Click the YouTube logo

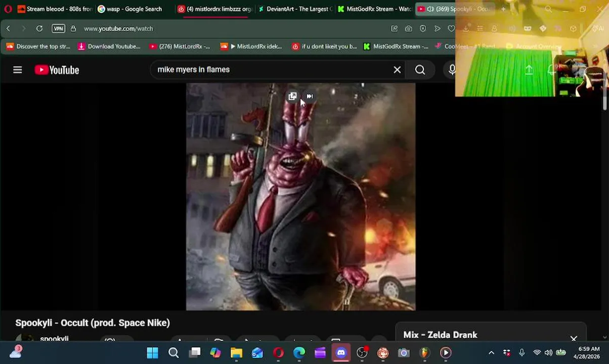point(57,70)
